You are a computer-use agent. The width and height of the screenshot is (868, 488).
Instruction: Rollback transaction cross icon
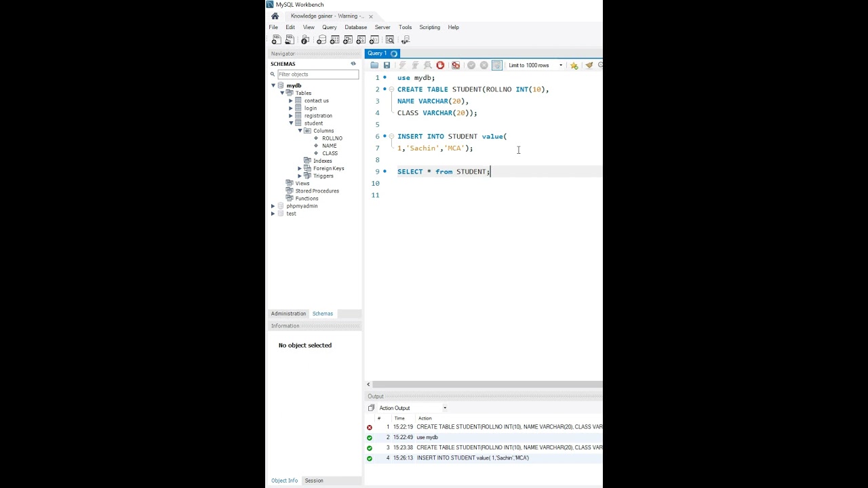(484, 65)
